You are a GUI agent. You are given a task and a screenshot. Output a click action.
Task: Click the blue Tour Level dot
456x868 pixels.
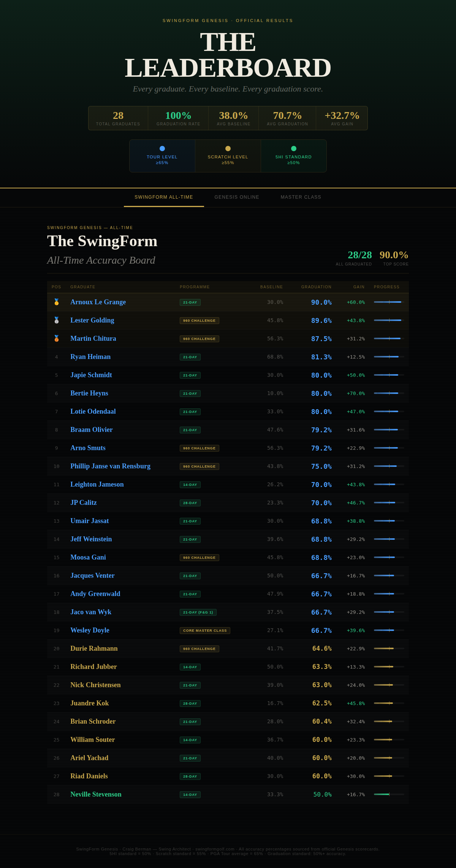click(x=162, y=149)
